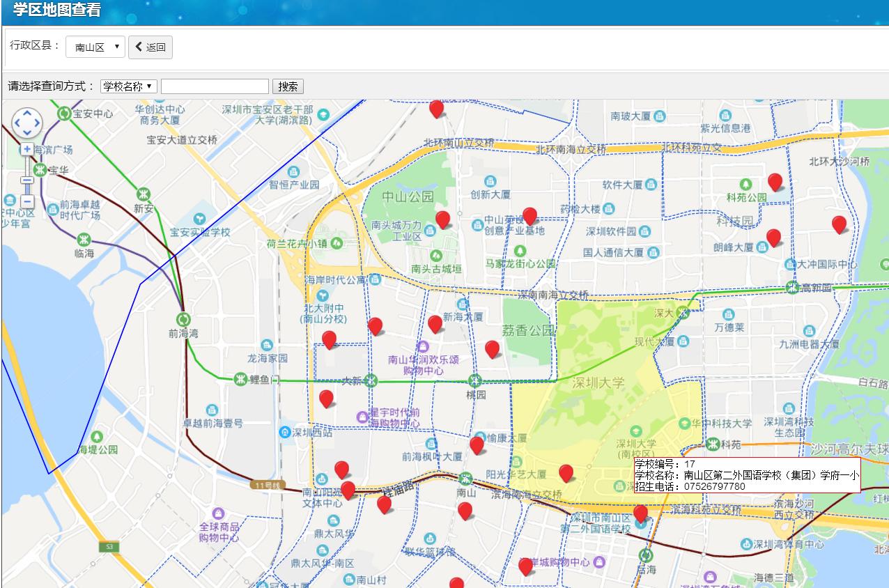889x588 pixels.
Task: Click the map zoom in plus button
Action: pos(27,149)
